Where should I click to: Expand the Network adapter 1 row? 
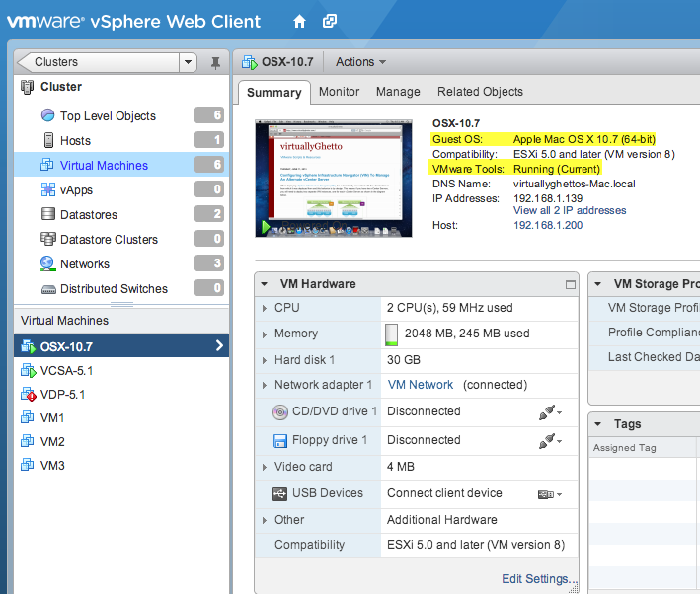tap(265, 385)
